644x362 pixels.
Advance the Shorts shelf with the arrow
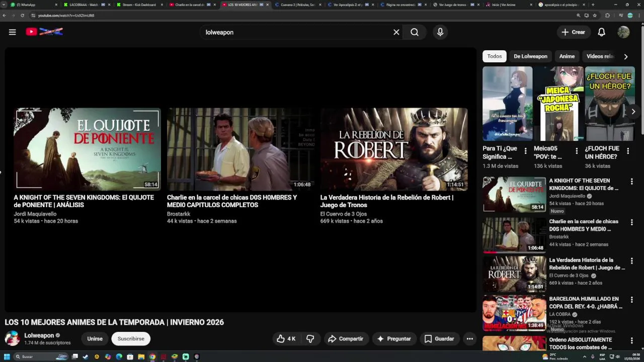click(x=633, y=112)
